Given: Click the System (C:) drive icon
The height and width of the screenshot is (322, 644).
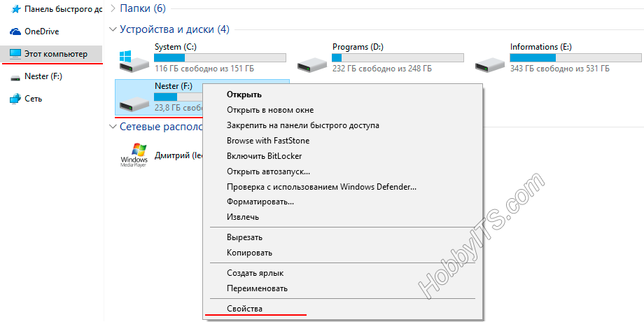Looking at the screenshot, I should pos(133,61).
